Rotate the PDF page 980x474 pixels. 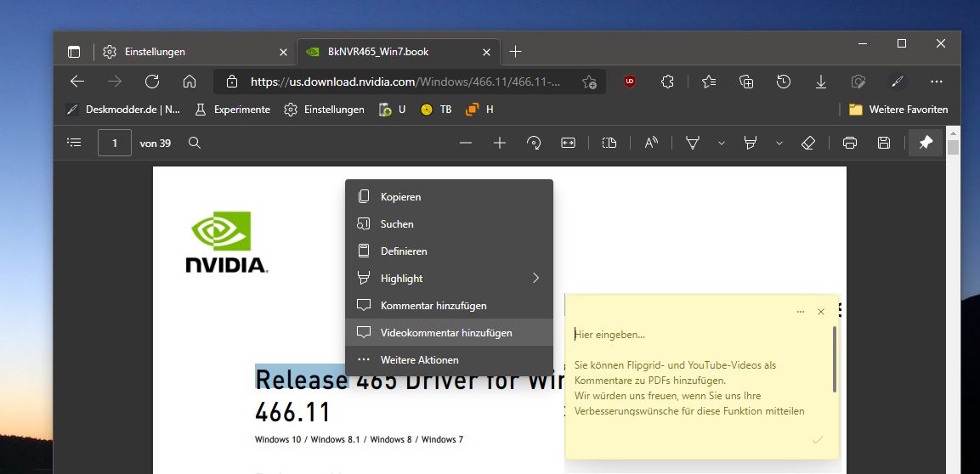534,143
